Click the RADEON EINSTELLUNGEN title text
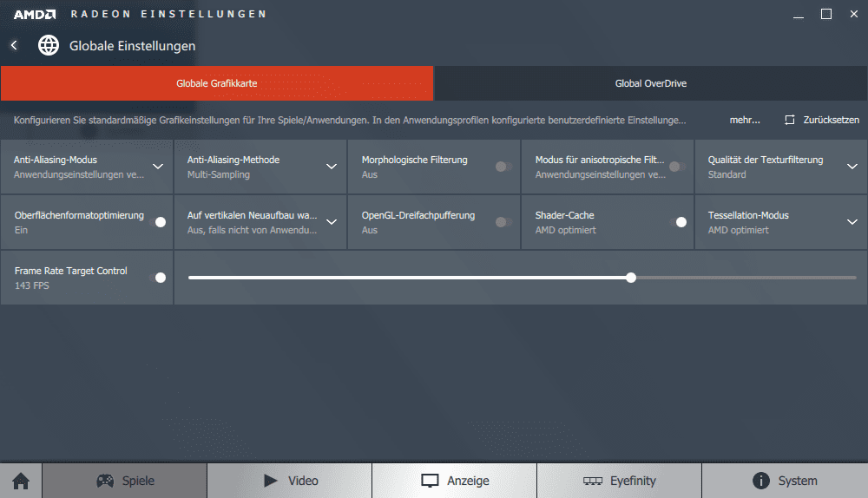 point(169,15)
